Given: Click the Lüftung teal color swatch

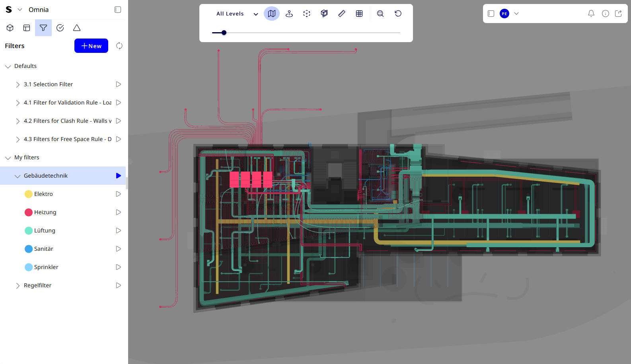Looking at the screenshot, I should point(29,230).
